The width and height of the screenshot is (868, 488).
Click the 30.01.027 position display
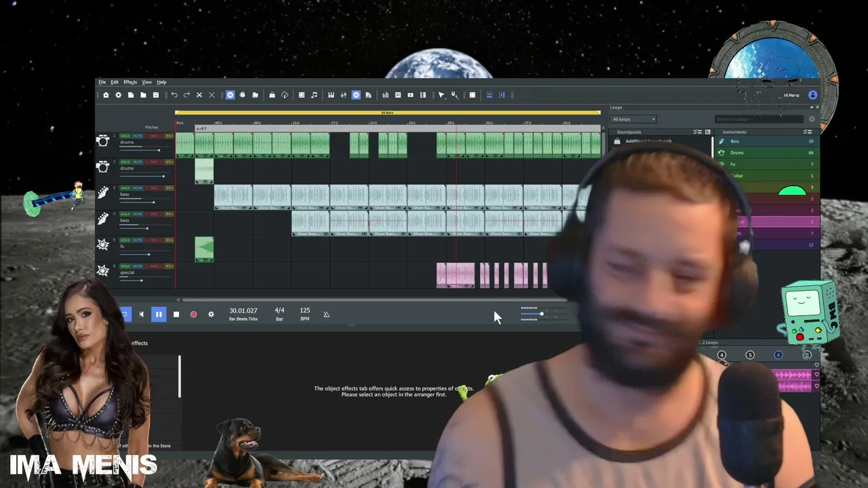coord(243,310)
